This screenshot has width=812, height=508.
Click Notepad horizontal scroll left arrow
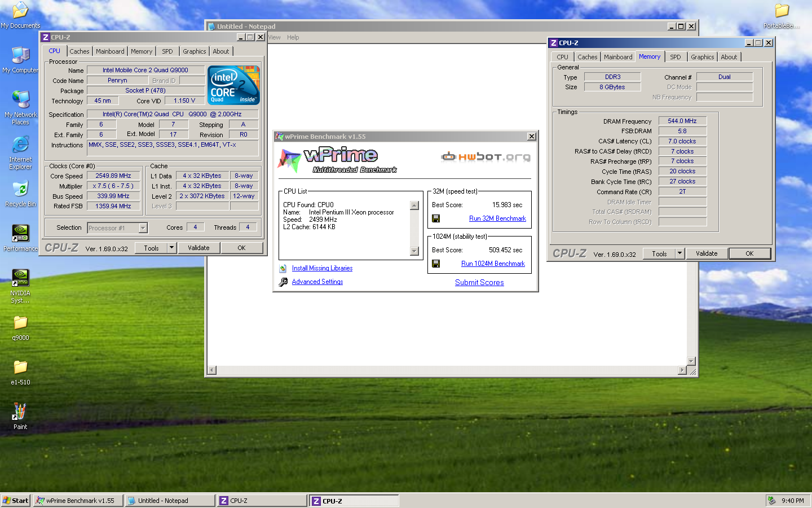tap(212, 370)
